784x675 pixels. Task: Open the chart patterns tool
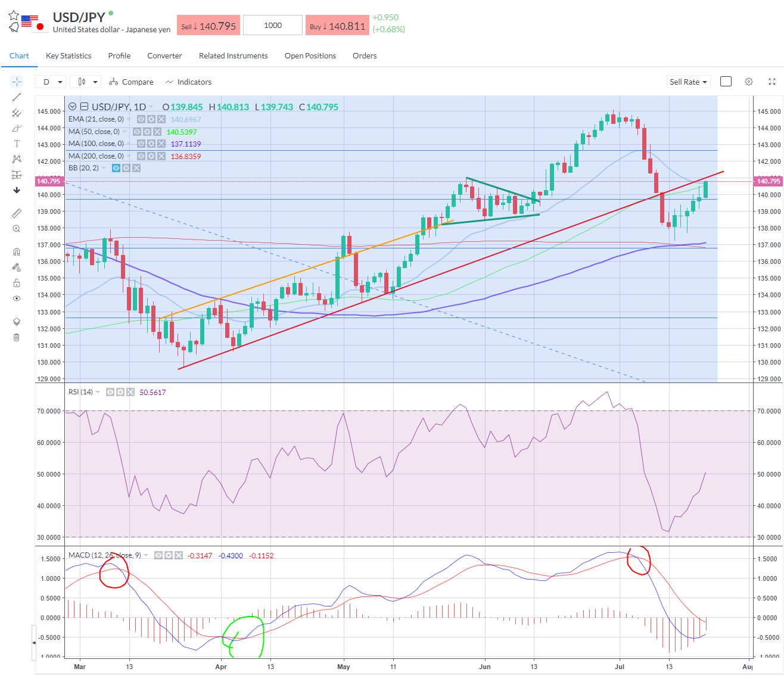click(x=17, y=159)
